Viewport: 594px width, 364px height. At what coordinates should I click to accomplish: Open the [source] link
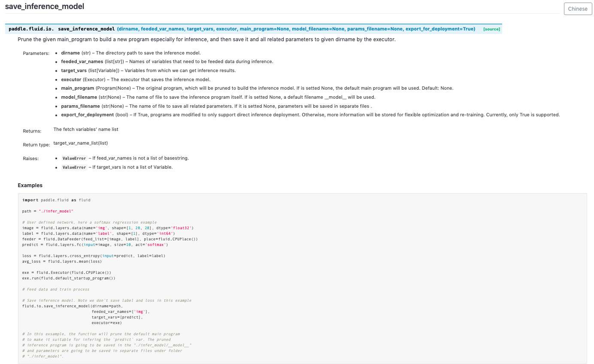pos(491,29)
